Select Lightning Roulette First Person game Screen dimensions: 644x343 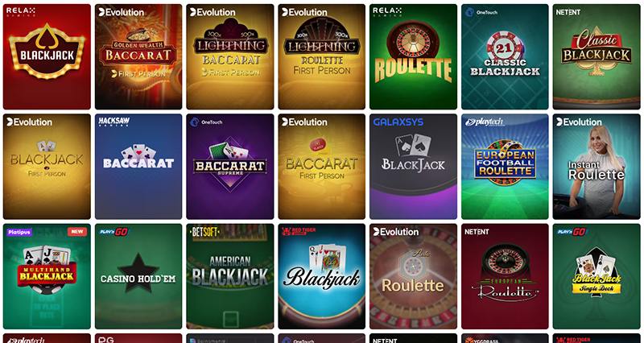tap(321, 56)
